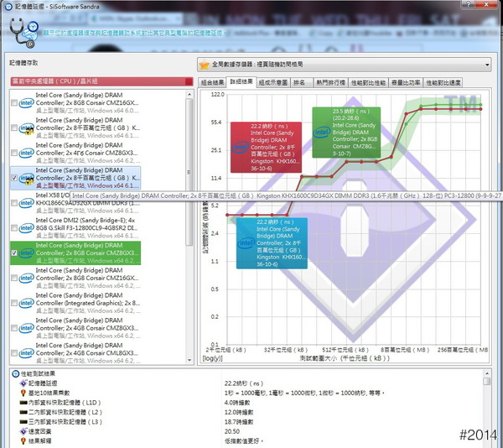The width and height of the screenshot is (503, 448).
Task: Check the 2x 4GB Corsair CML8GX3 checkbox
Action: (x=14, y=353)
